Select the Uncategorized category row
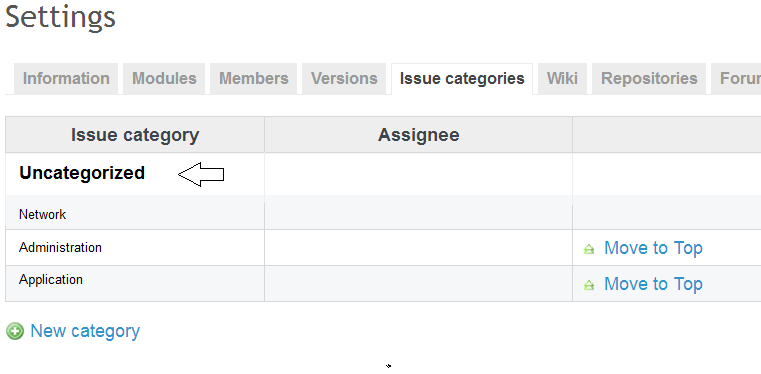 point(383,174)
